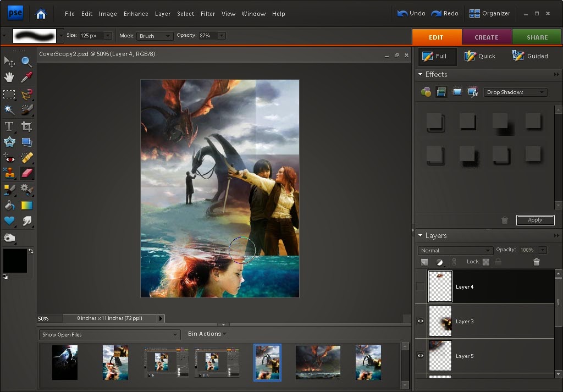Open the Filter menu
Screen dimensions: 563x392
click(208, 14)
